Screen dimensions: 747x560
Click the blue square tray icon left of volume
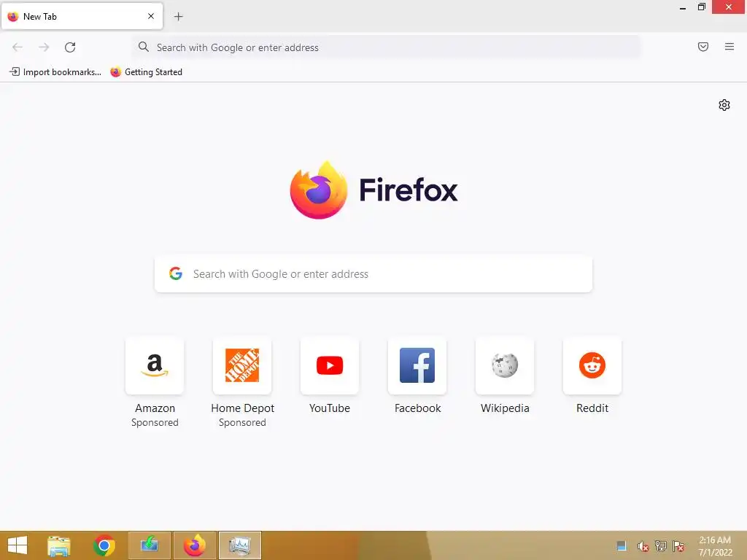coord(622,546)
